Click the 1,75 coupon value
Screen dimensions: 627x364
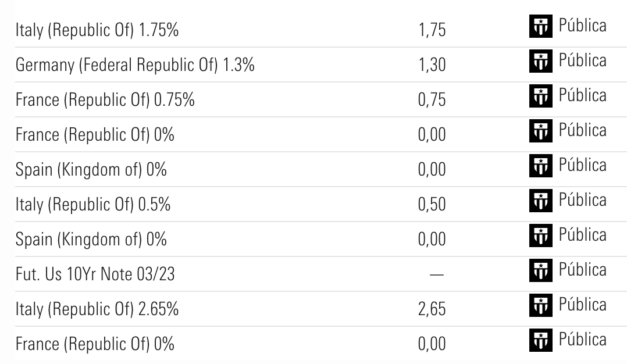click(x=432, y=31)
